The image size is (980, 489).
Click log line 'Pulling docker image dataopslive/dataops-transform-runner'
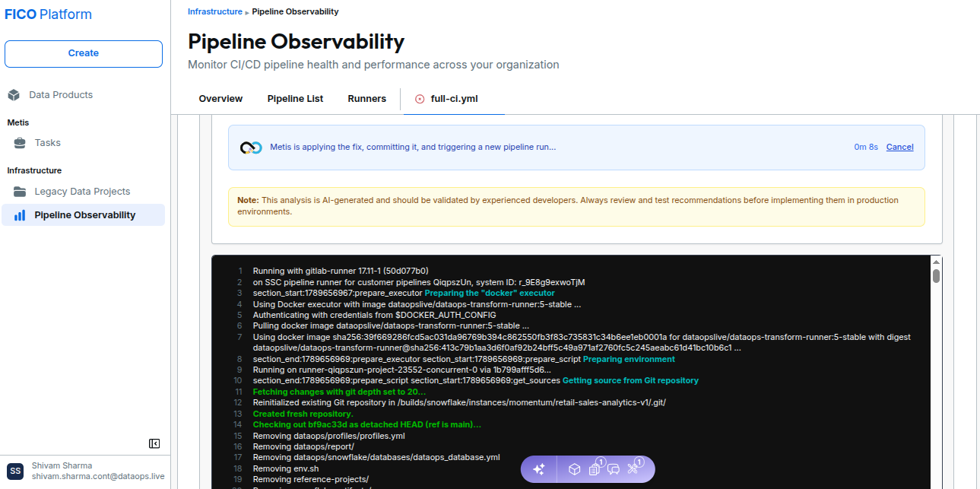click(x=391, y=325)
